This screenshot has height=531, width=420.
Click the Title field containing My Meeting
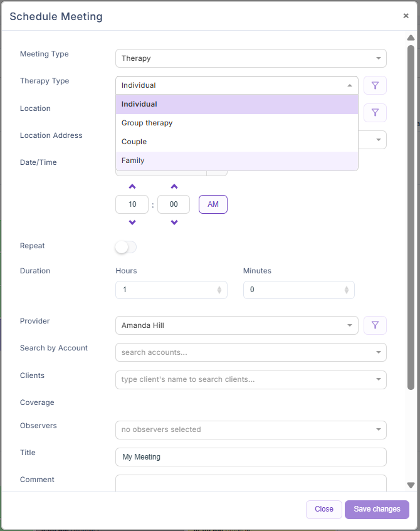[x=251, y=457]
